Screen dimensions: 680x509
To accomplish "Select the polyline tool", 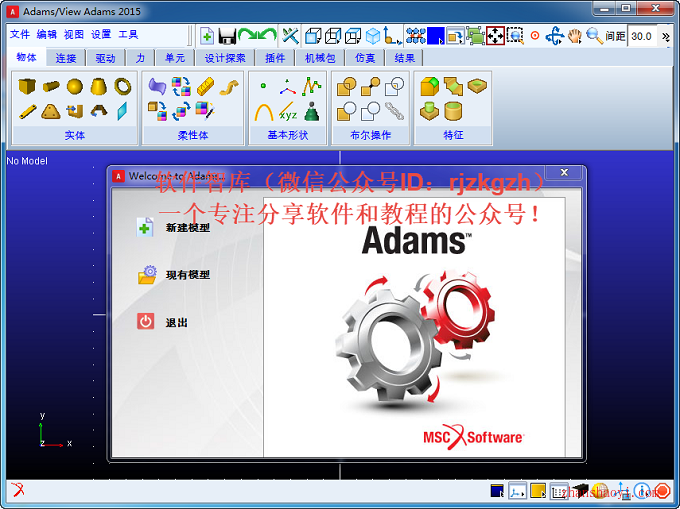I will pyautogui.click(x=311, y=86).
